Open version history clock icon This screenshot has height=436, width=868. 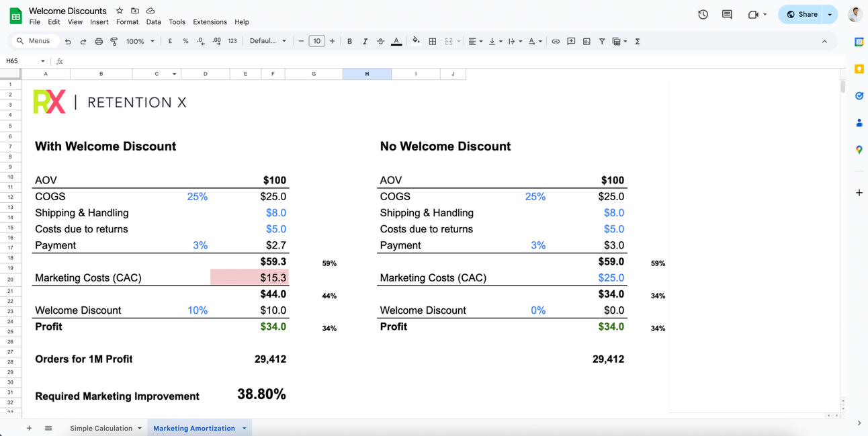[703, 14]
